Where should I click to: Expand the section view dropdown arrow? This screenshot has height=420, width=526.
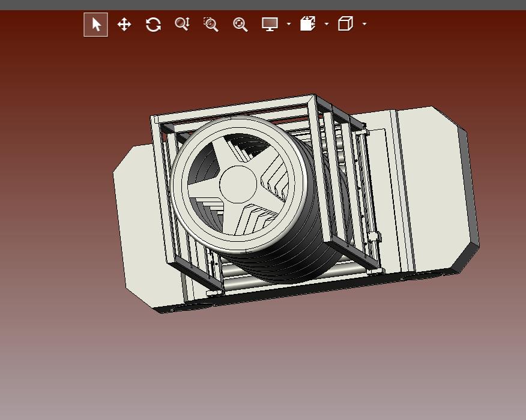click(x=327, y=24)
